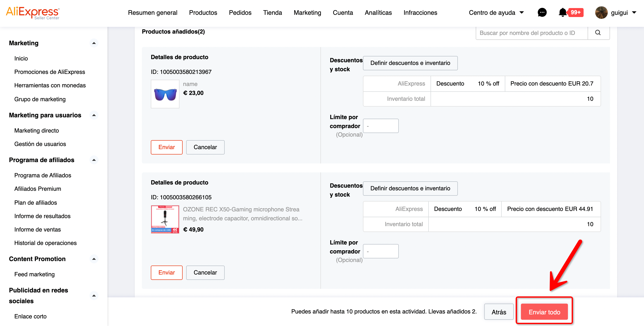Expand the guigui account dropdown arrow

click(x=634, y=13)
